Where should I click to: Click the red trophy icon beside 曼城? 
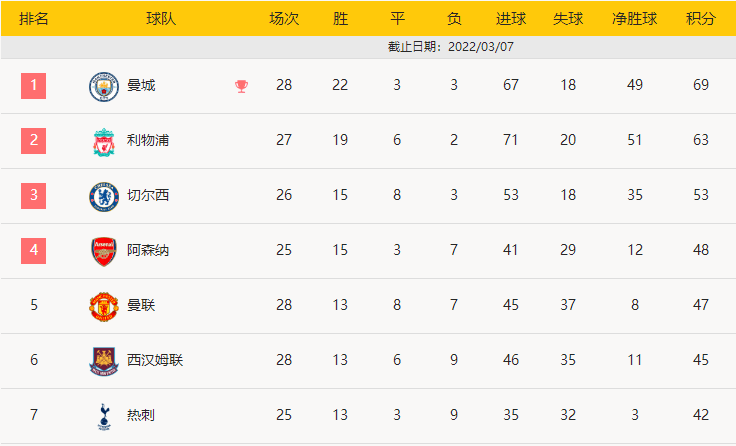click(241, 86)
